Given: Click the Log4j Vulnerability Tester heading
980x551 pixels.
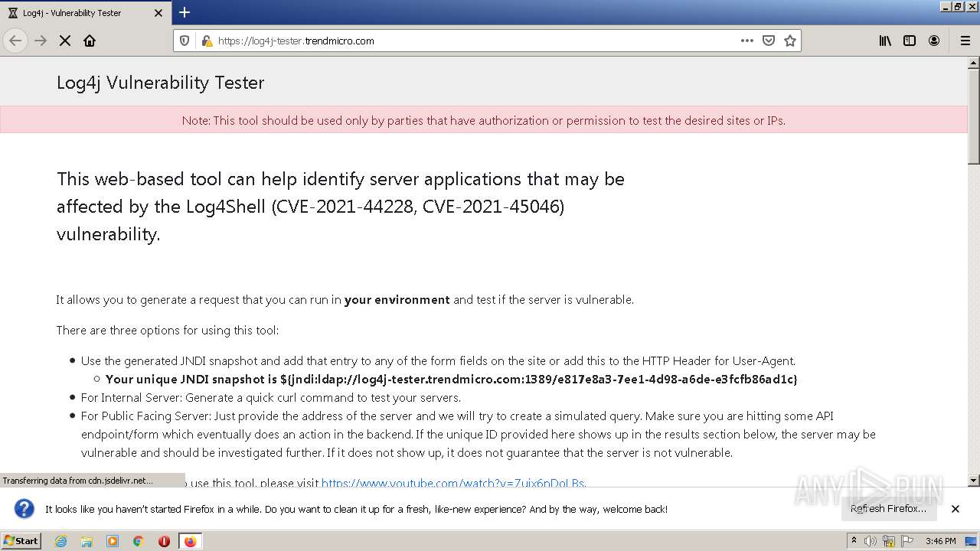Looking at the screenshot, I should click(x=160, y=83).
